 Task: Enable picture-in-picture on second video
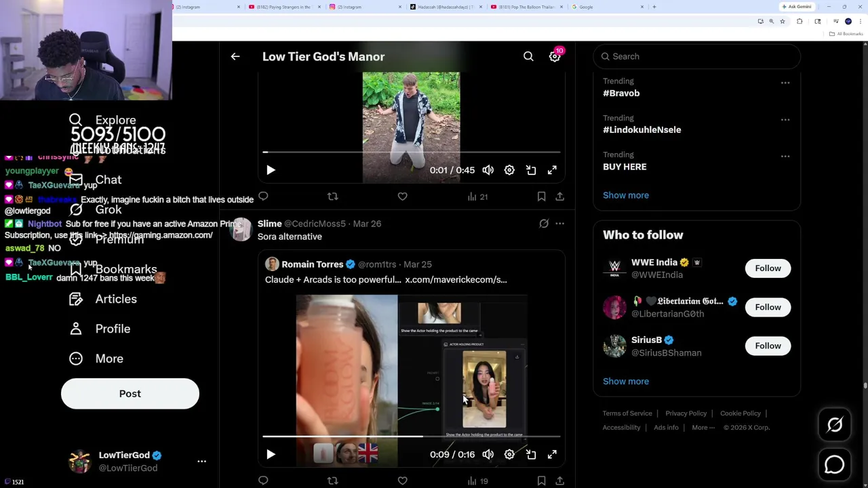pyautogui.click(x=531, y=455)
